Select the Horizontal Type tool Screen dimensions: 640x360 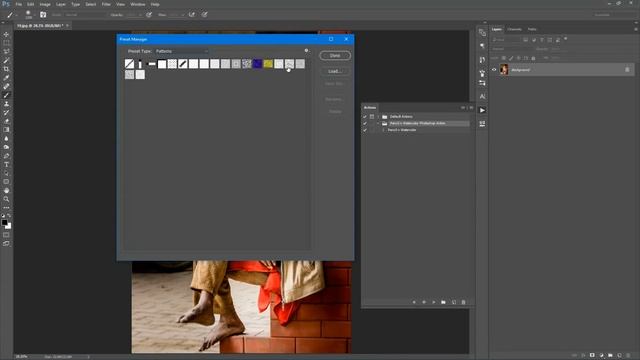[x=6, y=164]
